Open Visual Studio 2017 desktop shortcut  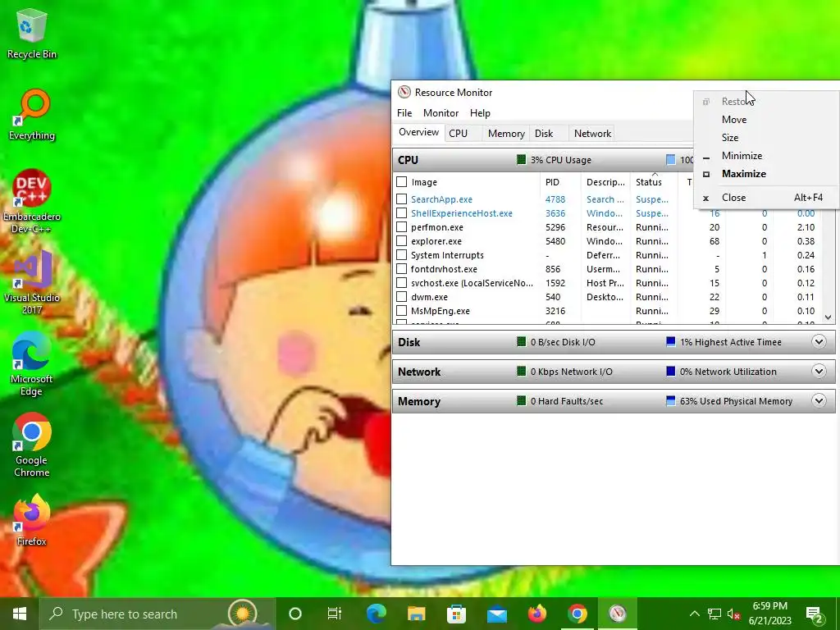pyautogui.click(x=32, y=283)
